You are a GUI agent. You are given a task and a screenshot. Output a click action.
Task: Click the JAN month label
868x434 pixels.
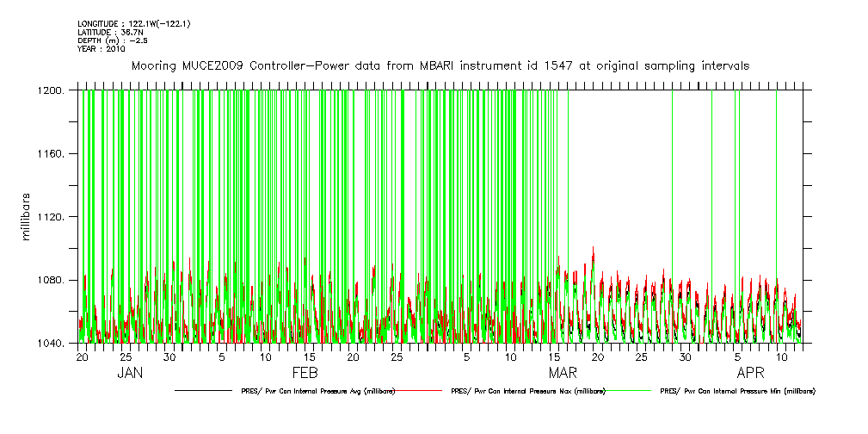point(130,374)
